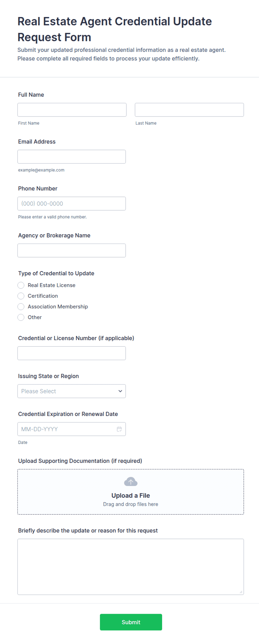
Task: Click Upload a File text
Action: pos(131,496)
